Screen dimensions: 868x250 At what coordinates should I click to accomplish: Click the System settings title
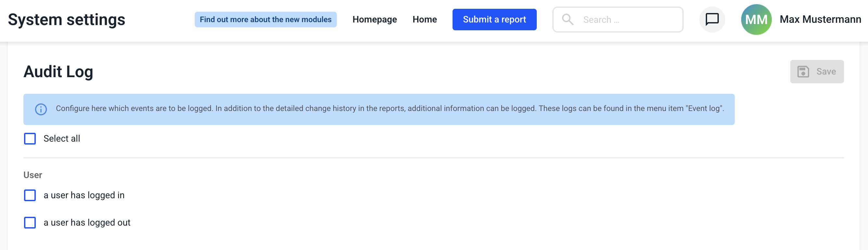pyautogui.click(x=66, y=20)
